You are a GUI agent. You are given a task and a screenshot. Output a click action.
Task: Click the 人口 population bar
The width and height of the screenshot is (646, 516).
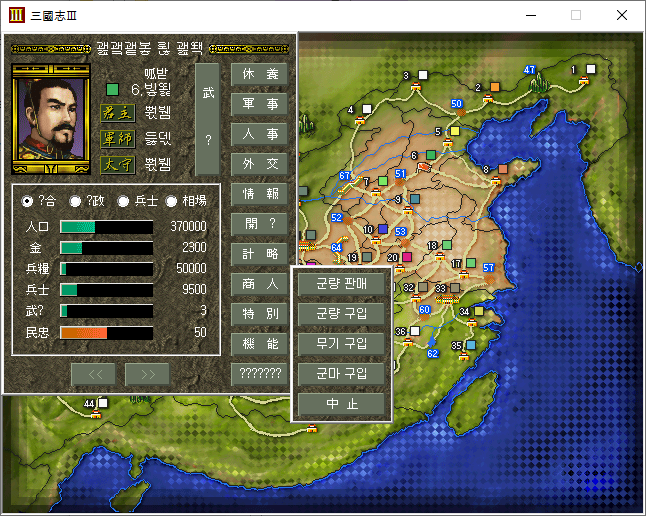107,227
